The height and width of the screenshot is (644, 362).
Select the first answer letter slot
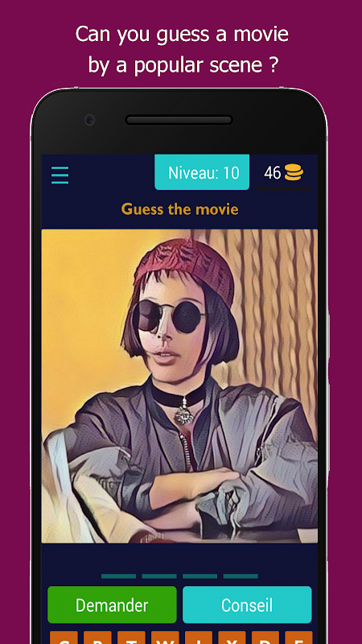[x=118, y=576]
